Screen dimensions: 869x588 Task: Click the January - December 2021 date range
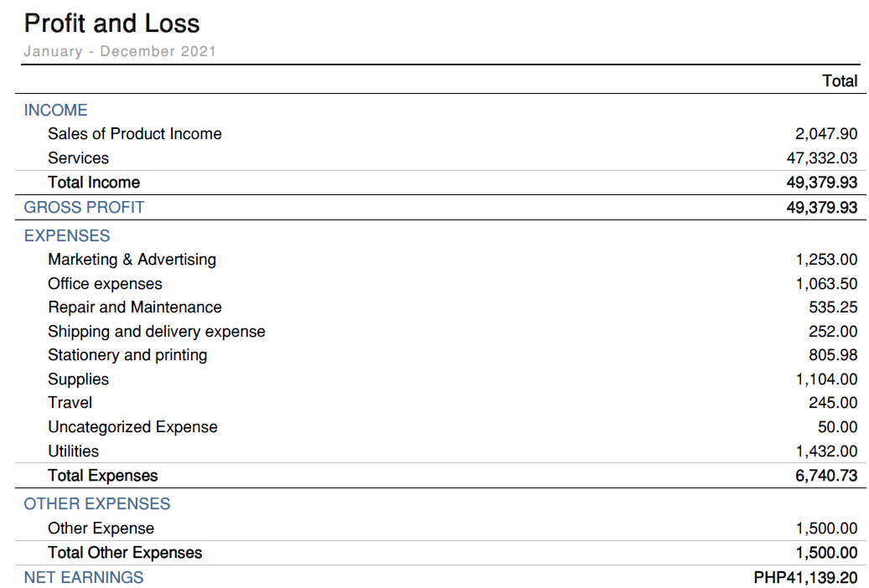click(x=120, y=51)
